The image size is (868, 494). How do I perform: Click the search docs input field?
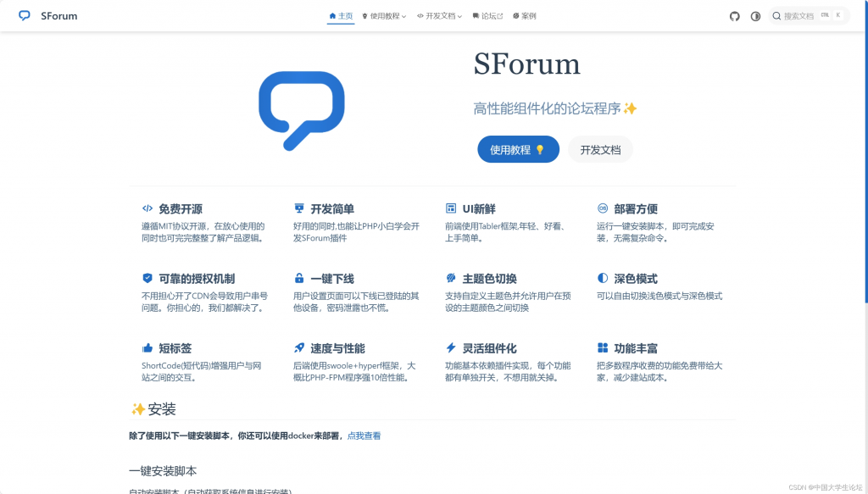(x=809, y=16)
